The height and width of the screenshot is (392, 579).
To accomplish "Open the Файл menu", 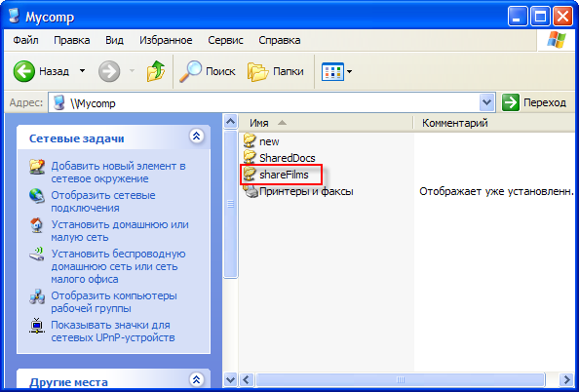I will (26, 40).
